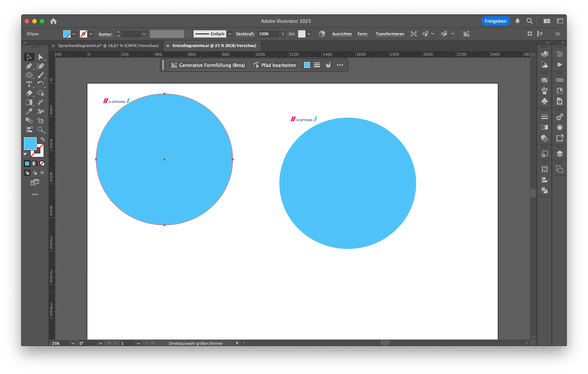Select the Eyedropper tool

click(x=29, y=111)
